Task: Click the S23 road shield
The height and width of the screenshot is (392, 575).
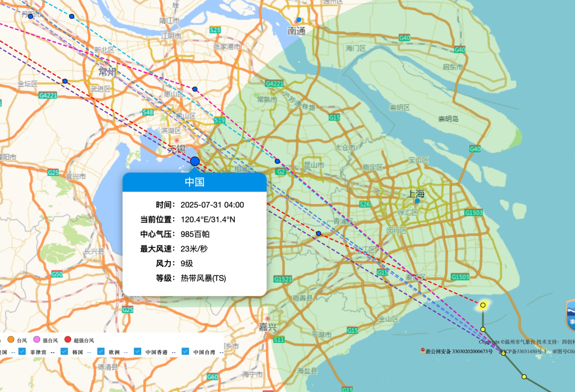Action: click(215, 30)
